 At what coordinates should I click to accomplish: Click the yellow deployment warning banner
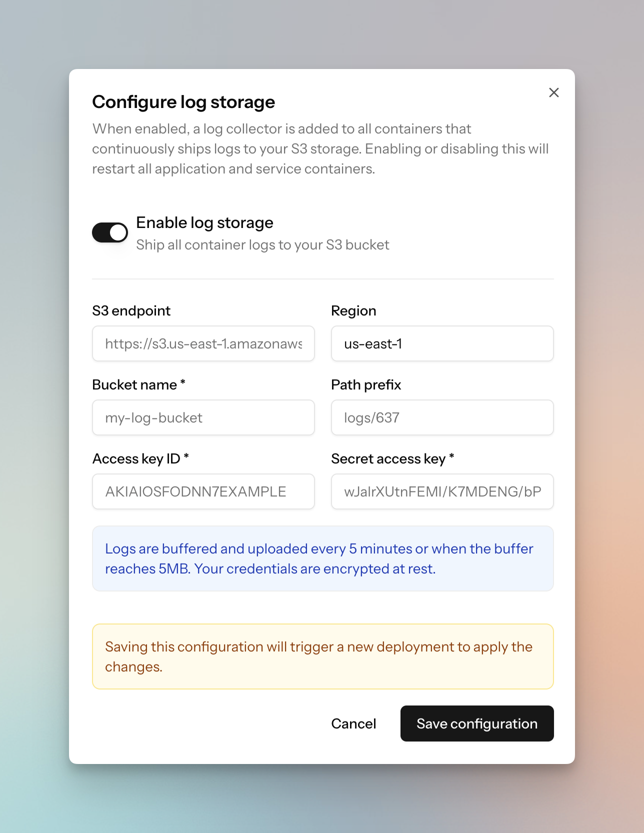click(322, 656)
